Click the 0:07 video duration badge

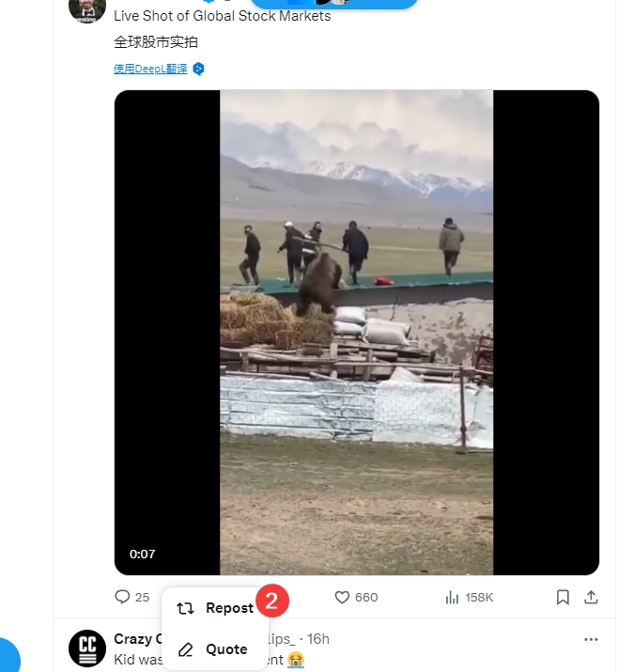click(143, 554)
